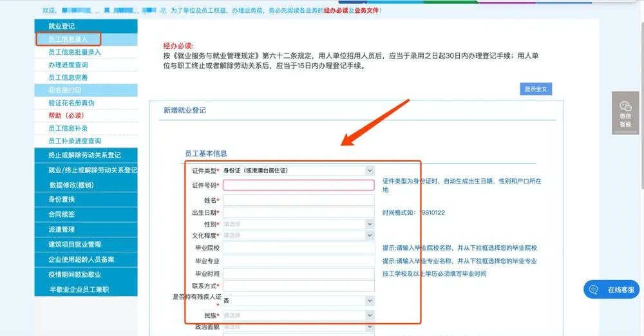The height and width of the screenshot is (336, 644).
Task: Open 验证花名册真伪 in the sidebar
Action: [86, 103]
